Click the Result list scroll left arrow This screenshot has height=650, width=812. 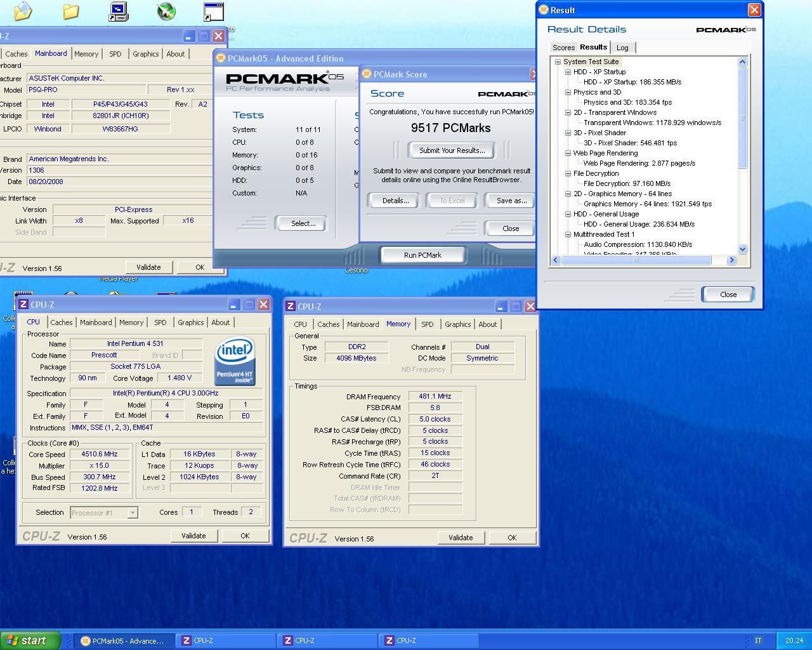point(556,260)
